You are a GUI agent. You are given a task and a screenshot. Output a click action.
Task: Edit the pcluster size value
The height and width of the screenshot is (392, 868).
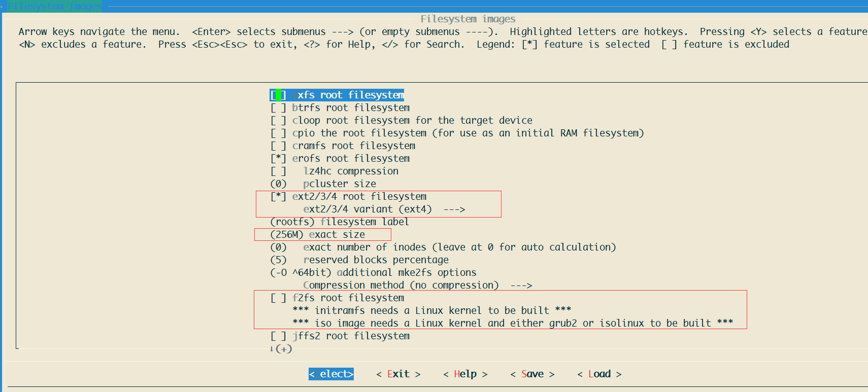click(x=323, y=184)
